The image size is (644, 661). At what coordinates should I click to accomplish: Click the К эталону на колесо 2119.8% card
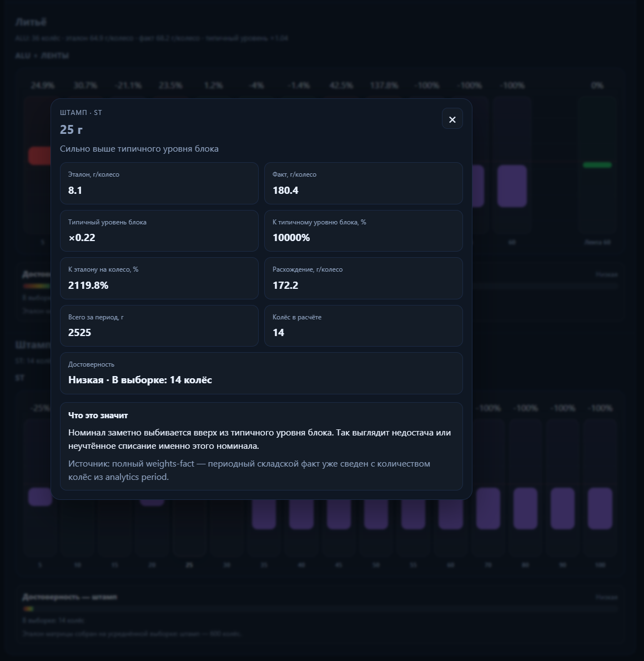point(159,278)
